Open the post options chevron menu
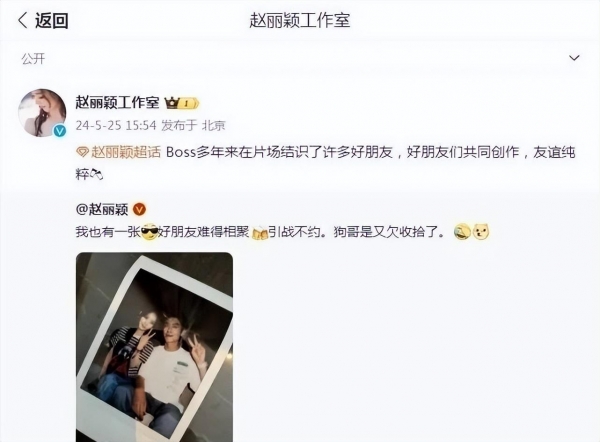This screenshot has height=442, width=600. coord(574,58)
